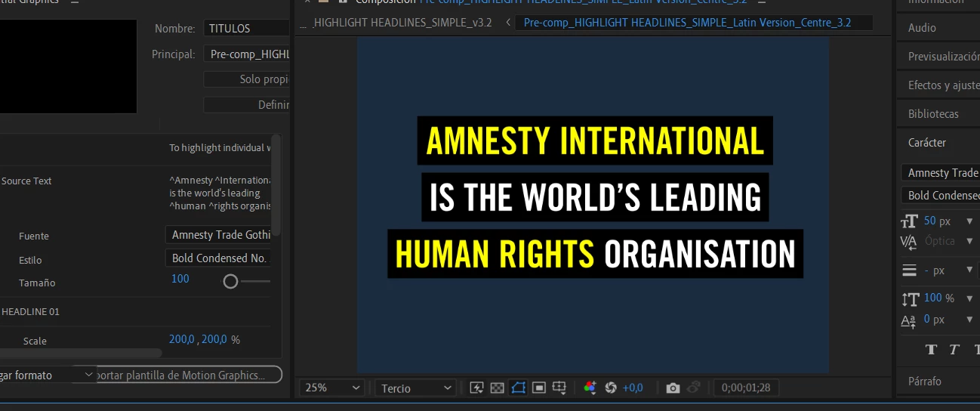Take snapshot with camera icon
Viewport: 980px width, 411px height.
(x=673, y=388)
